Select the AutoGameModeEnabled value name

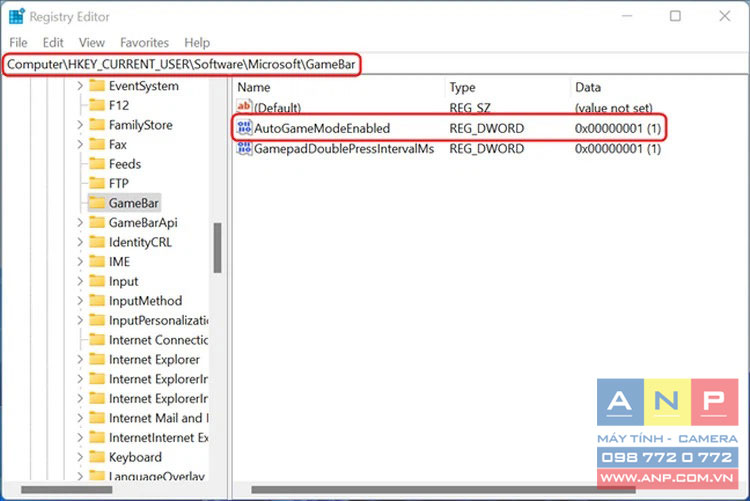click(x=322, y=128)
